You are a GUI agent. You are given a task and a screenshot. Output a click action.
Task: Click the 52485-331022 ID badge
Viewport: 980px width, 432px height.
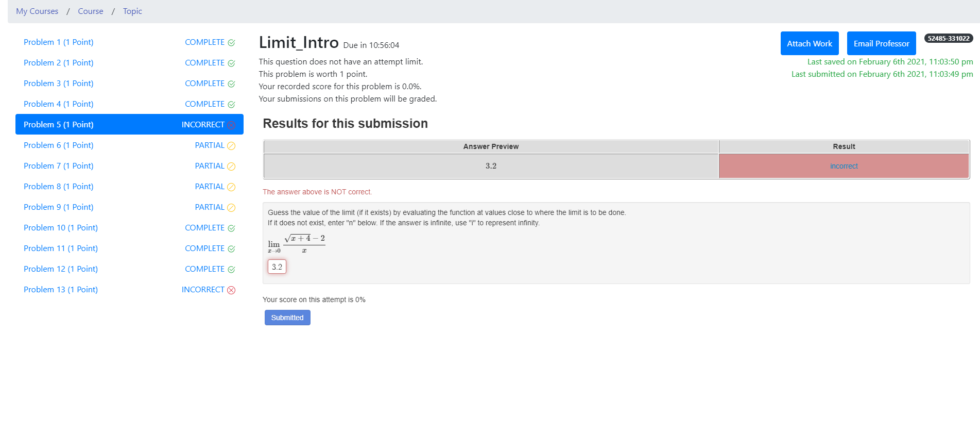tap(949, 38)
